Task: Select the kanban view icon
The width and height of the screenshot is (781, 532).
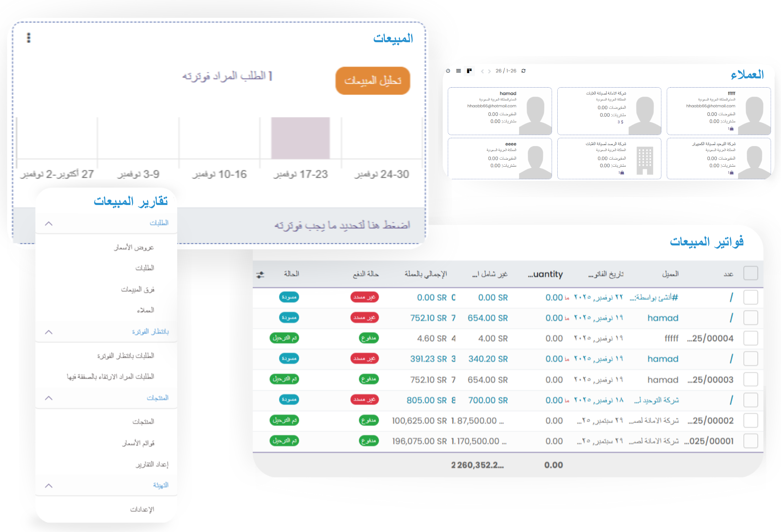Action: coord(469,71)
